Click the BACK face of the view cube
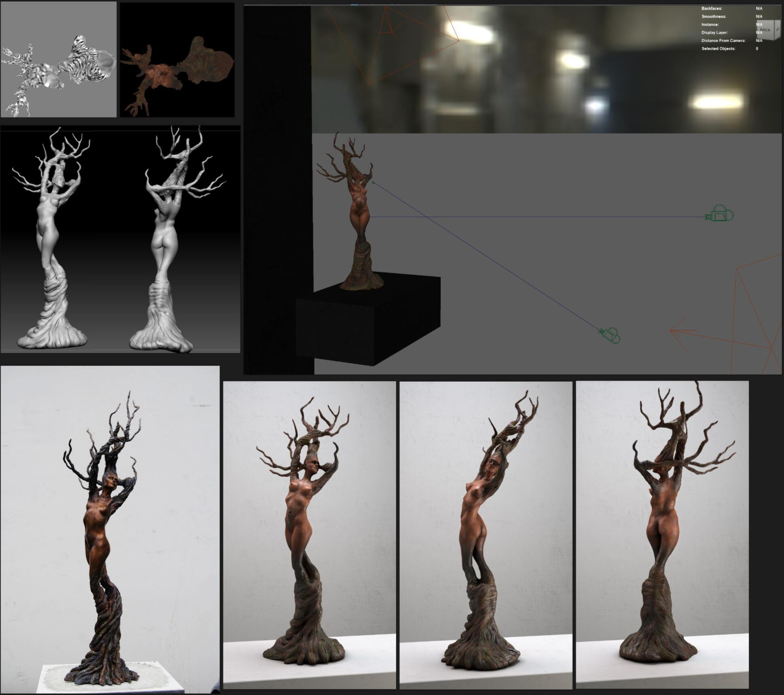The height and width of the screenshot is (695, 784). point(765,30)
